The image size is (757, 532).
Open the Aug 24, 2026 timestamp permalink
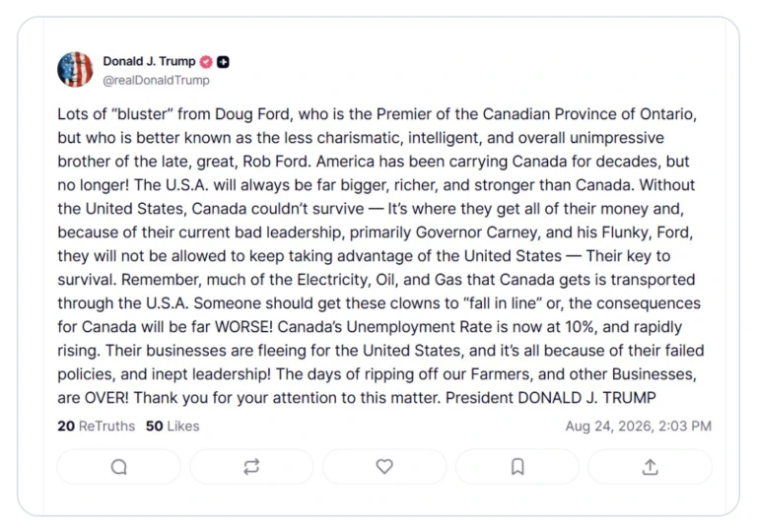tap(639, 426)
